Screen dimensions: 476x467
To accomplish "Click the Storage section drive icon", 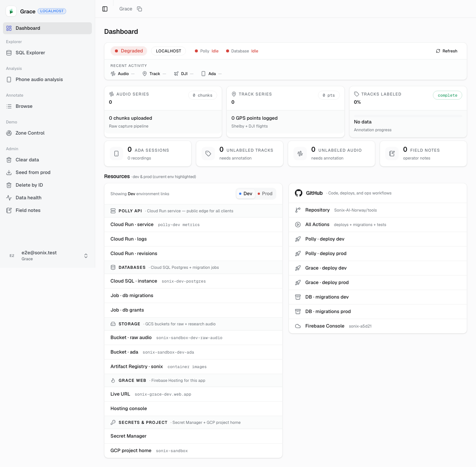I will coord(113,324).
